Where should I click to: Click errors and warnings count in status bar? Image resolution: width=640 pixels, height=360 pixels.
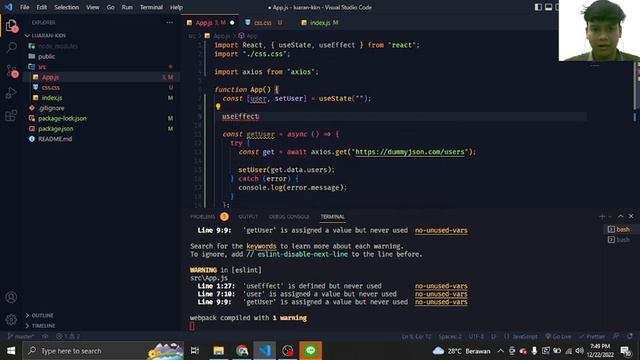[68, 337]
